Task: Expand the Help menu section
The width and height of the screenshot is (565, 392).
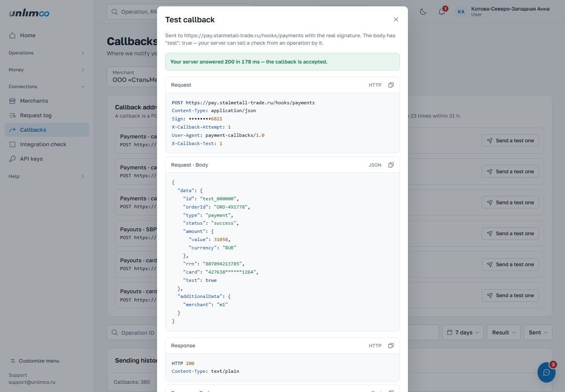Action: pos(47,176)
